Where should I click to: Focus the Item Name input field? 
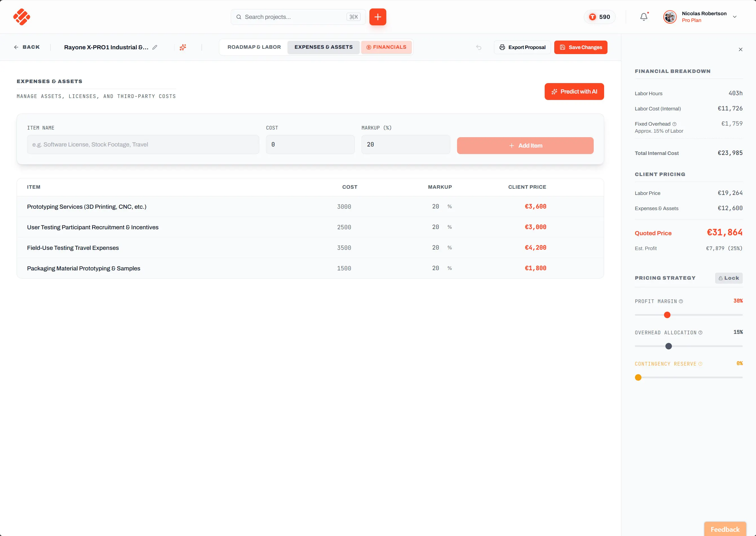pyautogui.click(x=143, y=144)
